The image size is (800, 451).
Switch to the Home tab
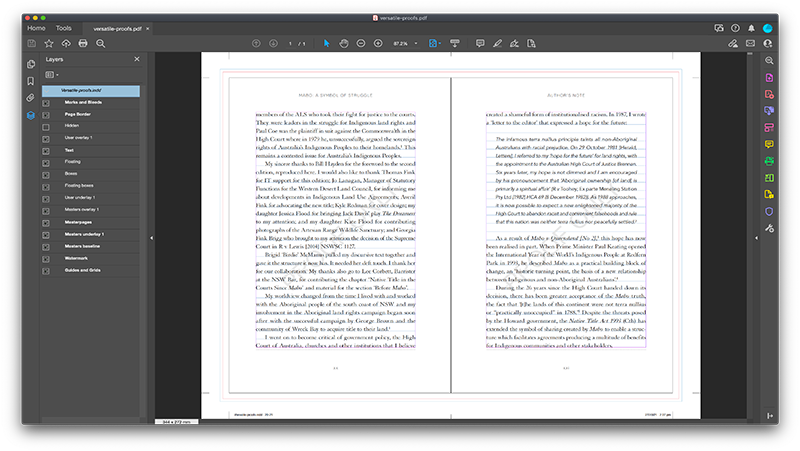36,28
